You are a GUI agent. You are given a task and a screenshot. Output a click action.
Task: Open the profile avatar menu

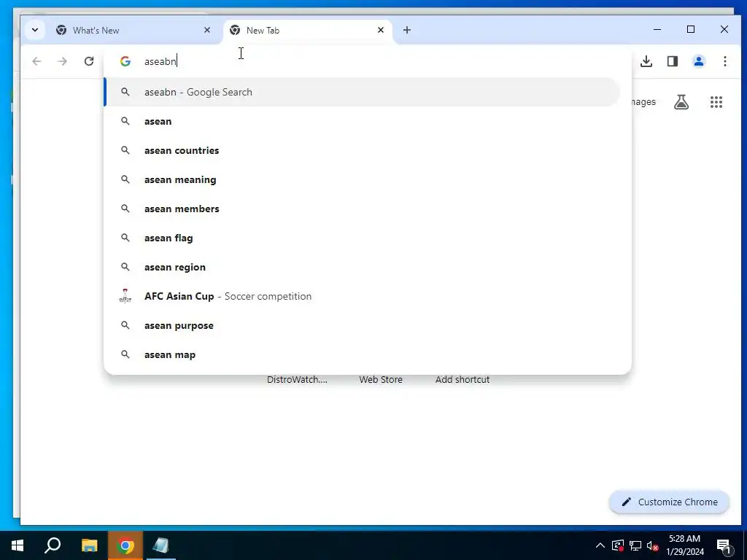(698, 61)
